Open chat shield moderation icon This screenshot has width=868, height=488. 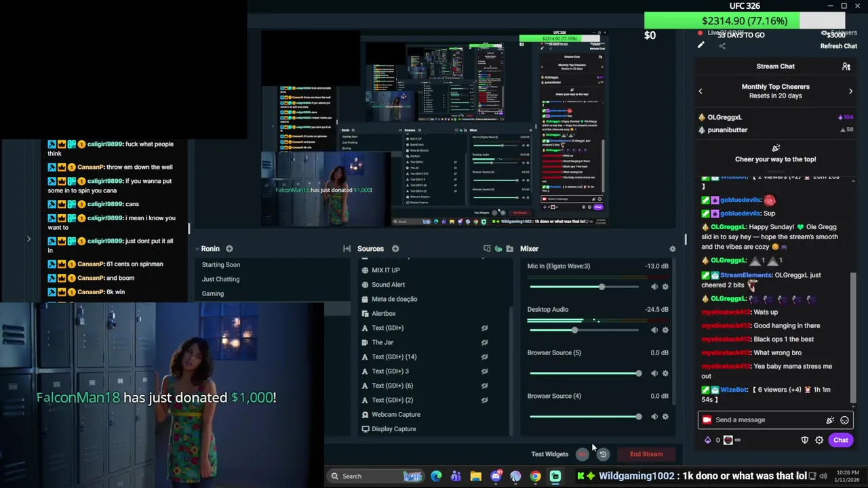[x=804, y=441]
